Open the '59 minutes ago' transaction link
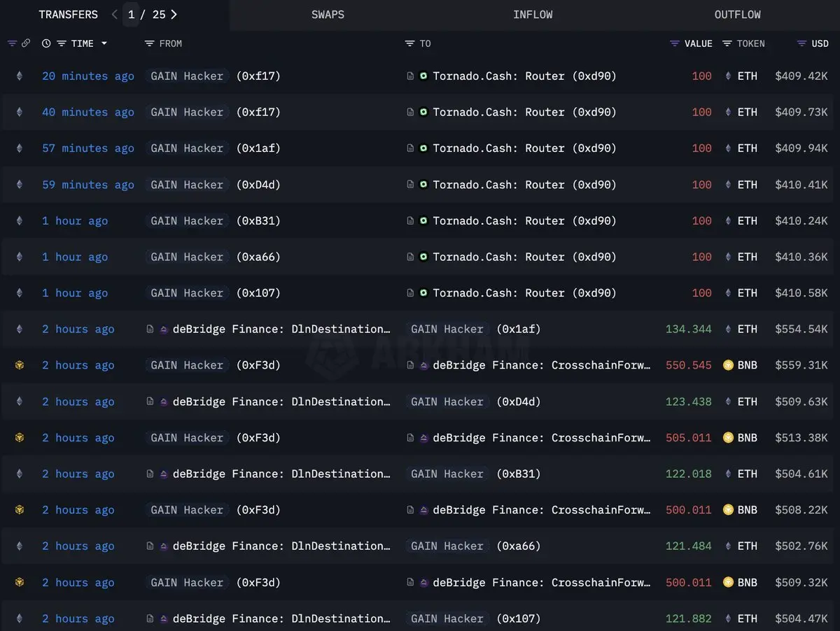The width and height of the screenshot is (840, 631). tap(88, 185)
